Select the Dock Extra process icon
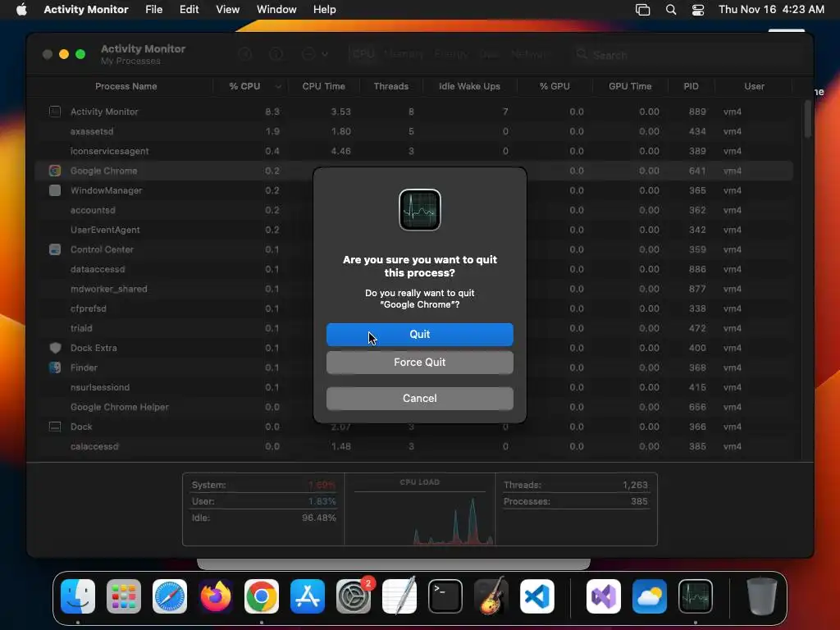Screen dimensions: 840x630 coord(55,348)
